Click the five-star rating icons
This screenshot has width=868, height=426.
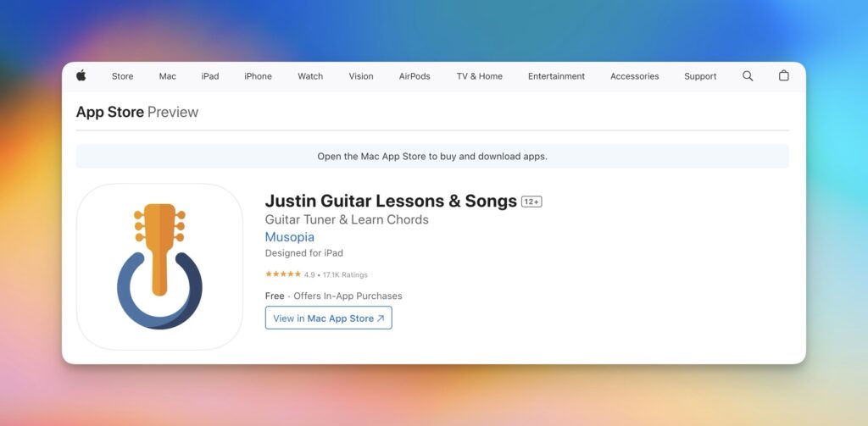[282, 274]
